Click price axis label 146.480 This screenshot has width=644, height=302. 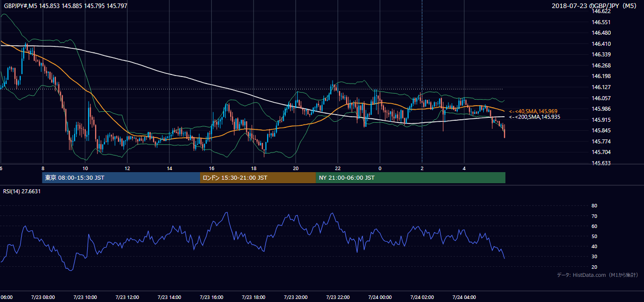602,33
